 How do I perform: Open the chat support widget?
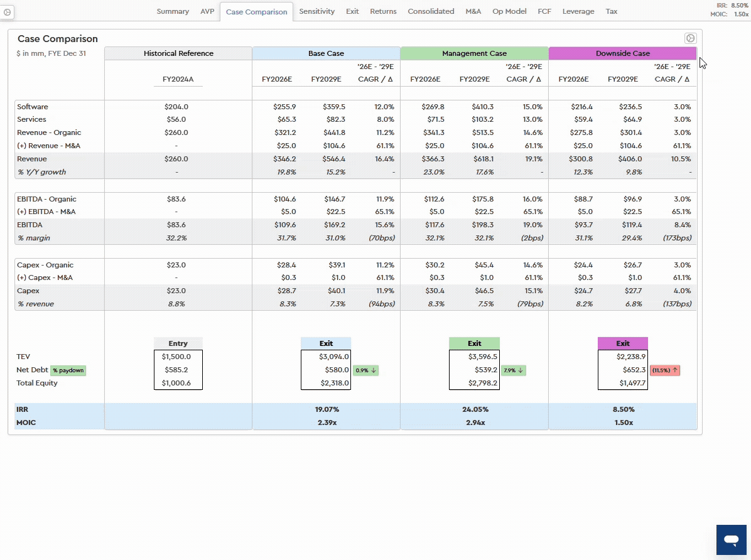point(731,540)
